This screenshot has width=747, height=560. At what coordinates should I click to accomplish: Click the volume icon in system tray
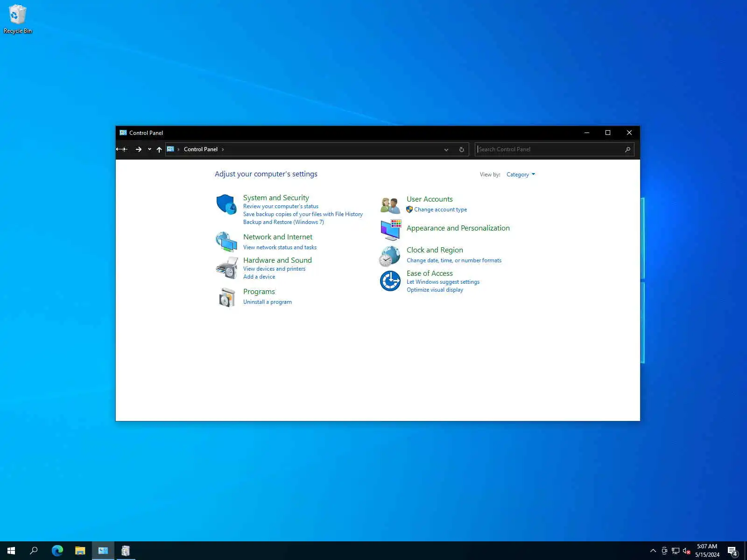point(686,551)
